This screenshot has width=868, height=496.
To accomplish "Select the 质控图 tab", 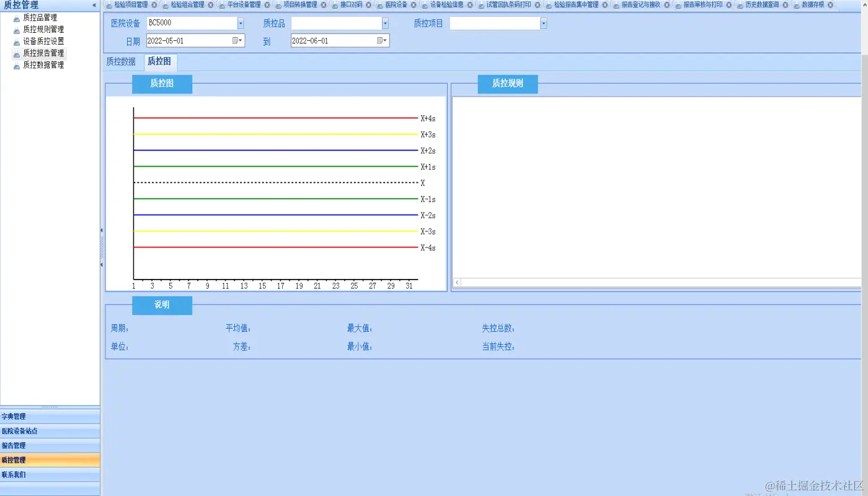I will point(160,62).
